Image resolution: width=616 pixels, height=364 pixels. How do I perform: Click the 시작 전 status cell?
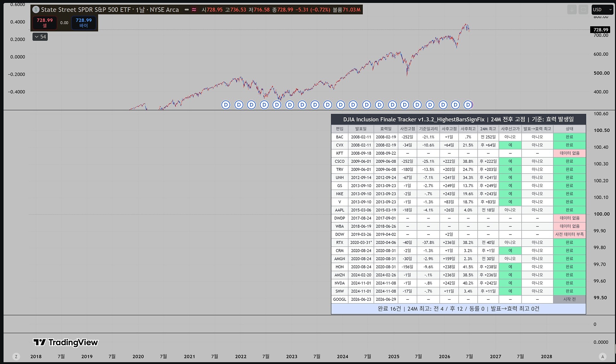pyautogui.click(x=569, y=299)
